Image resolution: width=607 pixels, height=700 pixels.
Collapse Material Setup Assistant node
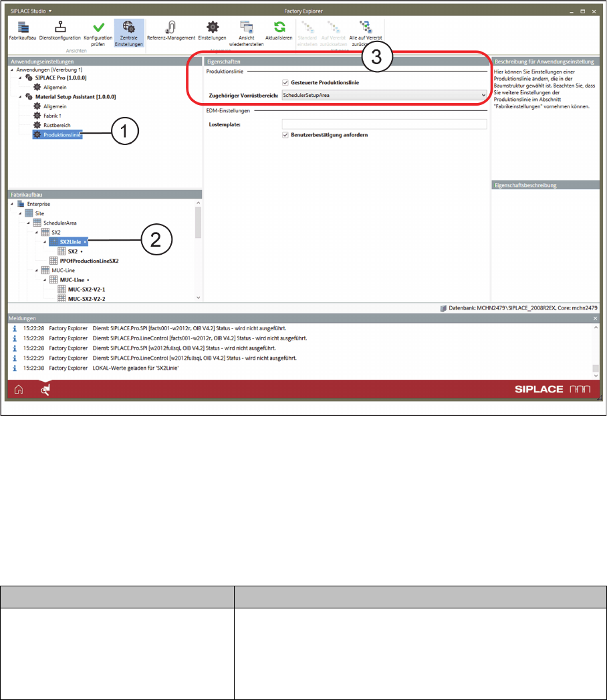coord(20,97)
